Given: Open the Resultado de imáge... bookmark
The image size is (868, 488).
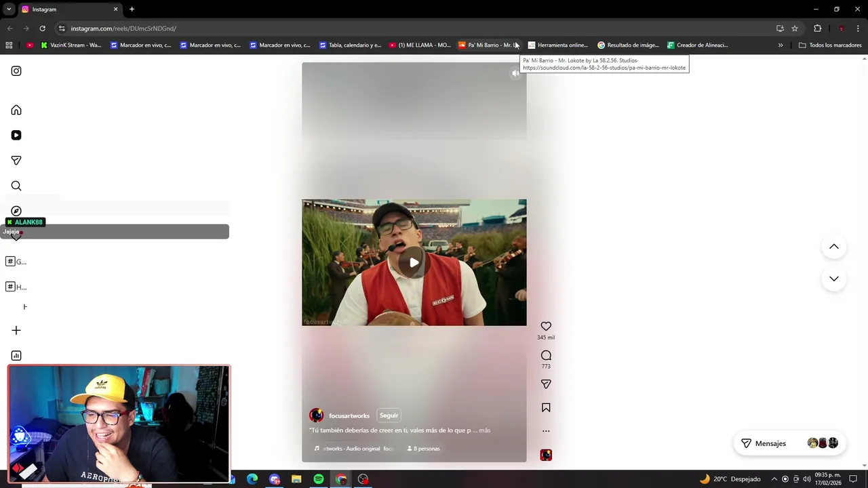Looking at the screenshot, I should pyautogui.click(x=628, y=45).
